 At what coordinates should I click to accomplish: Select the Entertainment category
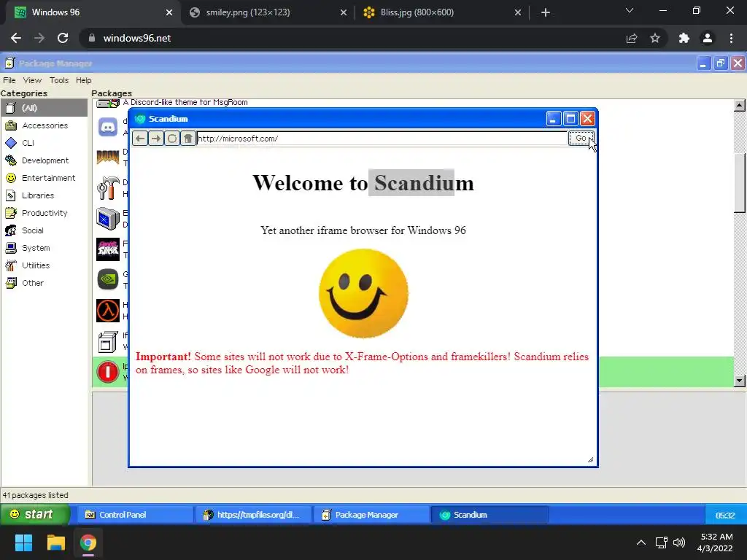tap(44, 178)
